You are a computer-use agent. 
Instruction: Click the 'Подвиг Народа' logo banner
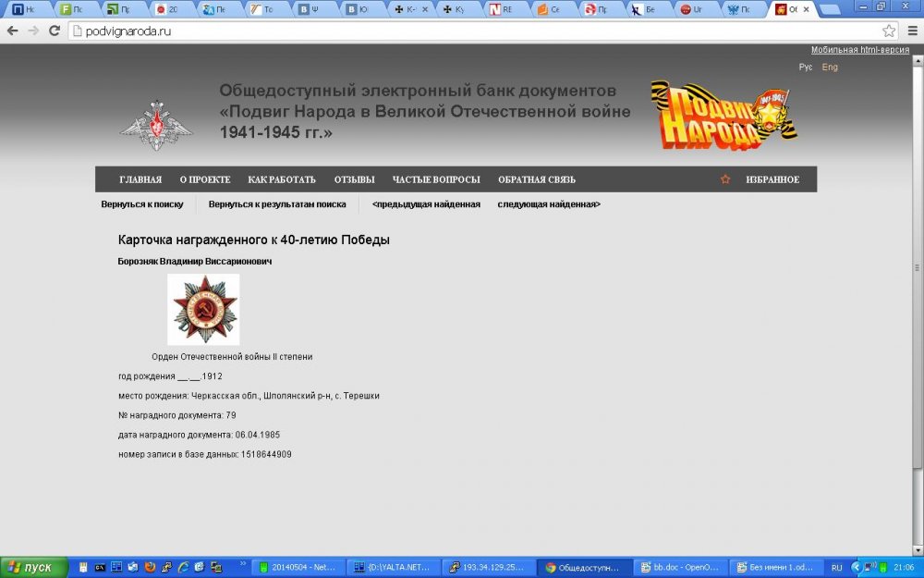coord(723,115)
